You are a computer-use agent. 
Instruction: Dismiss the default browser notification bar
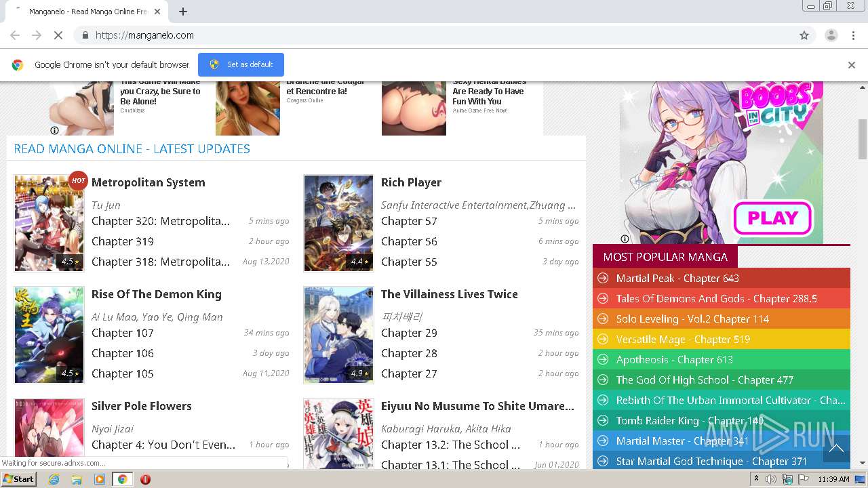(852, 65)
